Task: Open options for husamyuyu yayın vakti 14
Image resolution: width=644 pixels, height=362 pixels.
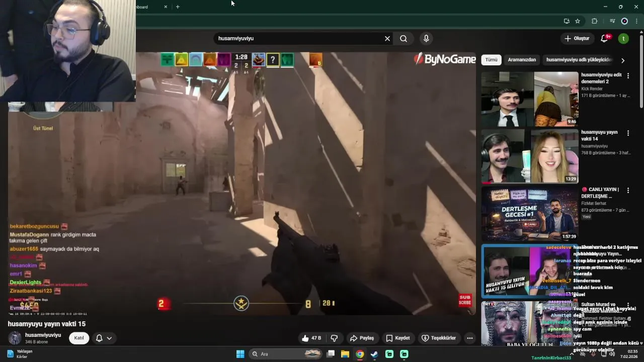Action: 628,133
